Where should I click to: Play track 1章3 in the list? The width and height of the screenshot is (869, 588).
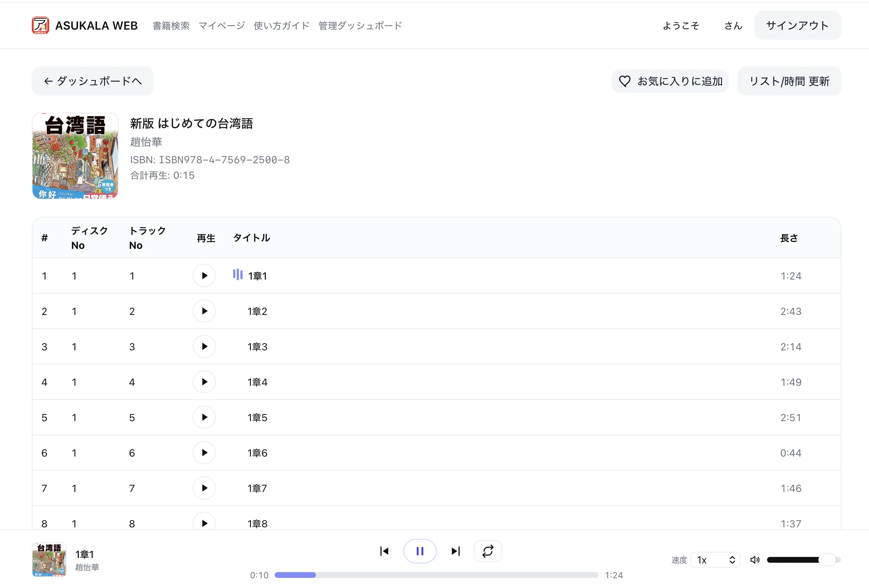(204, 347)
